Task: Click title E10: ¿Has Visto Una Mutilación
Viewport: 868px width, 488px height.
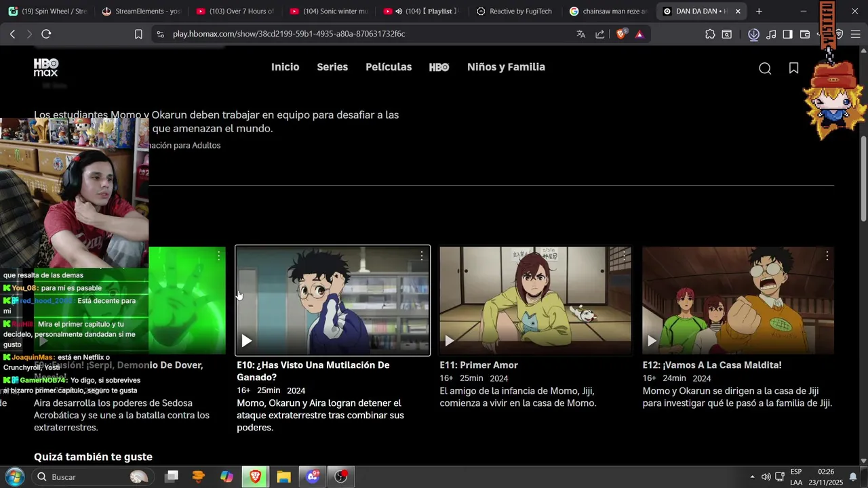Action: coord(313,371)
